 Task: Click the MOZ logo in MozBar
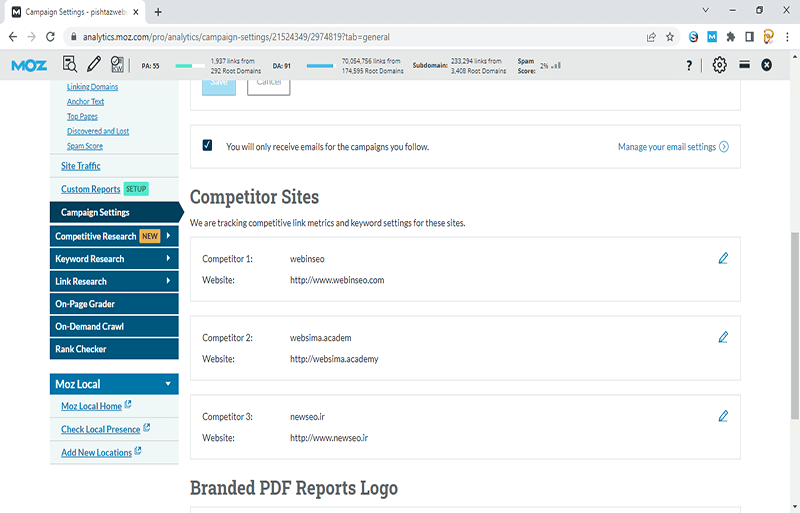[29, 65]
